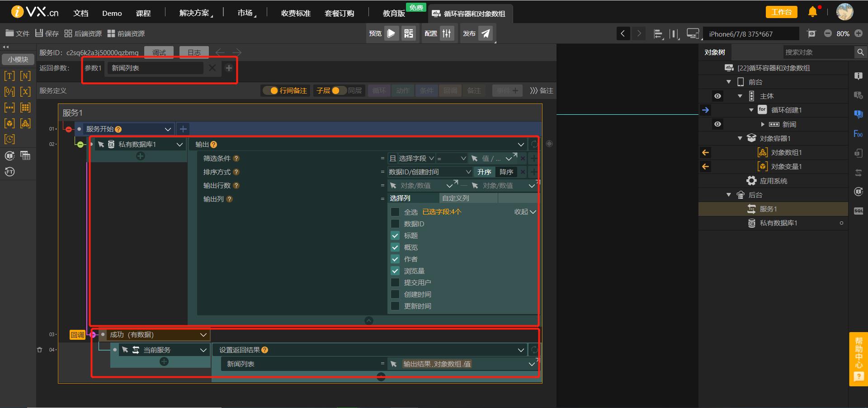Open the Demo menu item
This screenshot has height=408, width=868.
click(x=112, y=13)
